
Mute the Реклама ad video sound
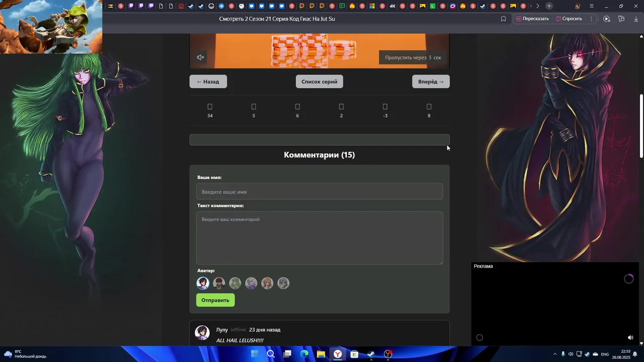click(630, 337)
